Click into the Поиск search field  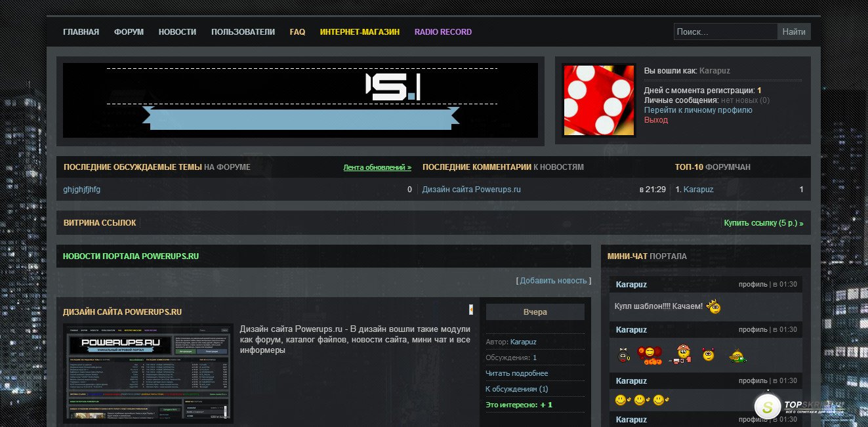726,31
